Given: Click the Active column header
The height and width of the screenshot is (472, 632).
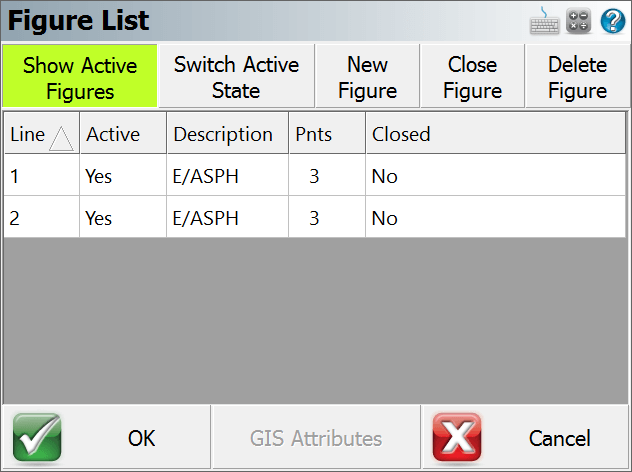Looking at the screenshot, I should pos(114,134).
